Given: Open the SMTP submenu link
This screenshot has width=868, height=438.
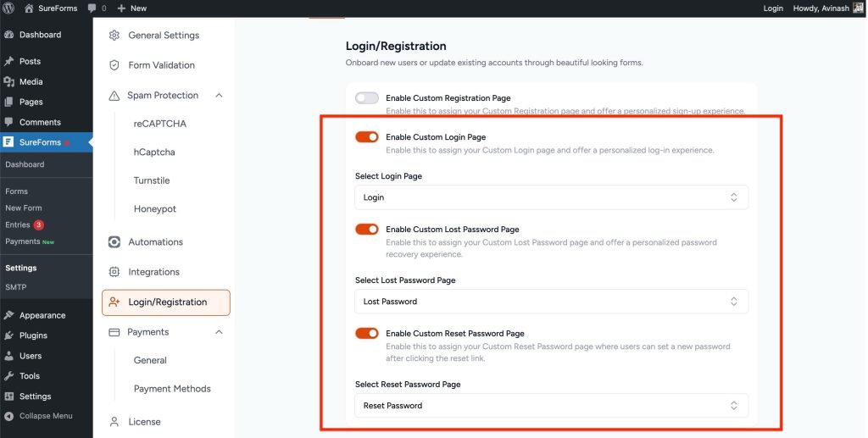Looking at the screenshot, I should [16, 287].
